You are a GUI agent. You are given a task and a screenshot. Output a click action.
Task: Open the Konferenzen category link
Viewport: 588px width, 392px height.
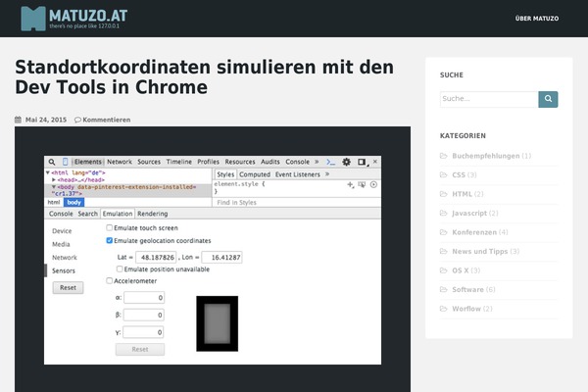[x=474, y=232]
